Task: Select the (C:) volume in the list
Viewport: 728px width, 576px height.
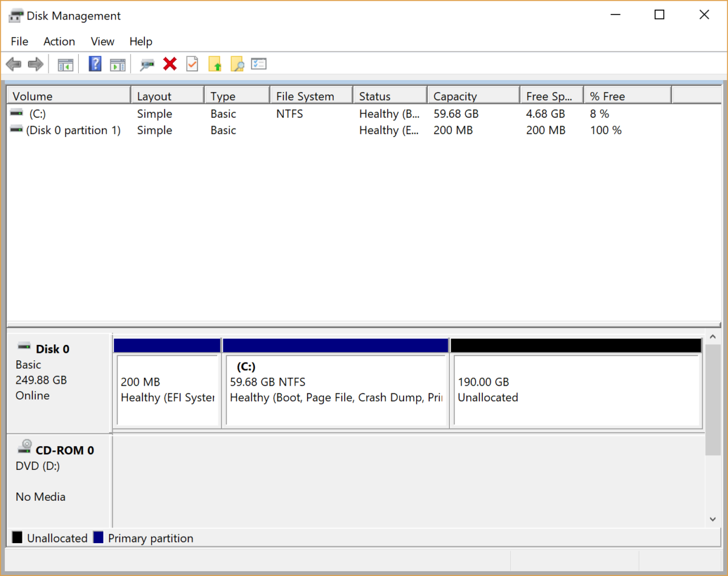Action: (x=36, y=113)
